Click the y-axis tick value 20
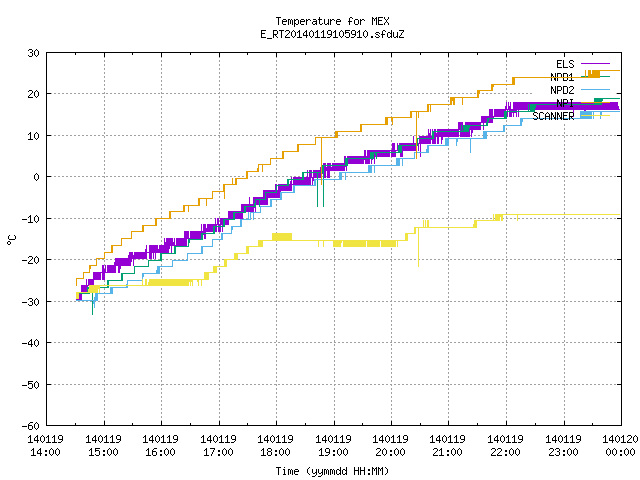This screenshot has height=480, width=640. 33,94
